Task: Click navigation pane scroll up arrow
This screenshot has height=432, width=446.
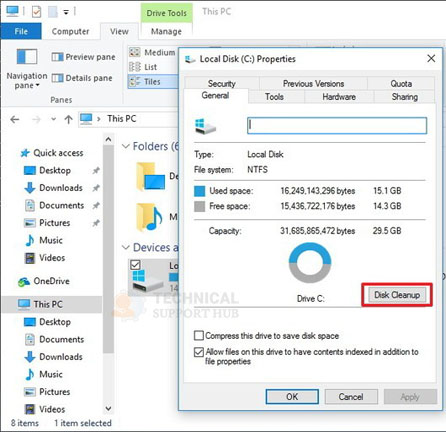Action: click(108, 140)
